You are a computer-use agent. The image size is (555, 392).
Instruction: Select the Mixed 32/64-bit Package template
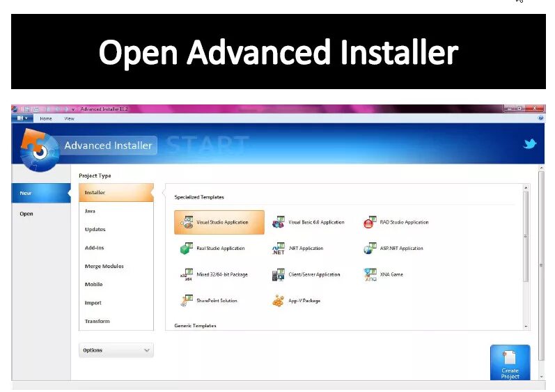(214, 274)
